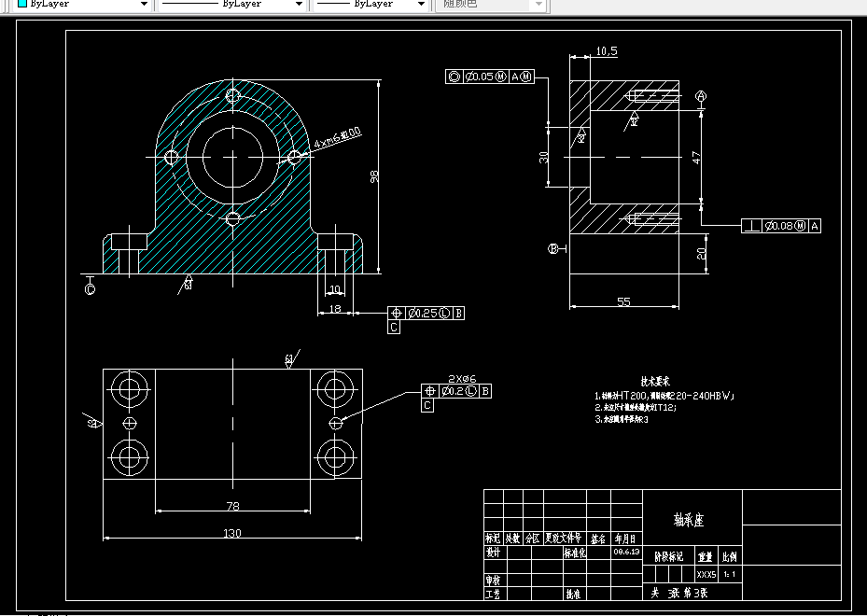The width and height of the screenshot is (867, 616).
Task: Select the Ø0.08 perpendicularity tolerance frame
Action: click(x=781, y=226)
